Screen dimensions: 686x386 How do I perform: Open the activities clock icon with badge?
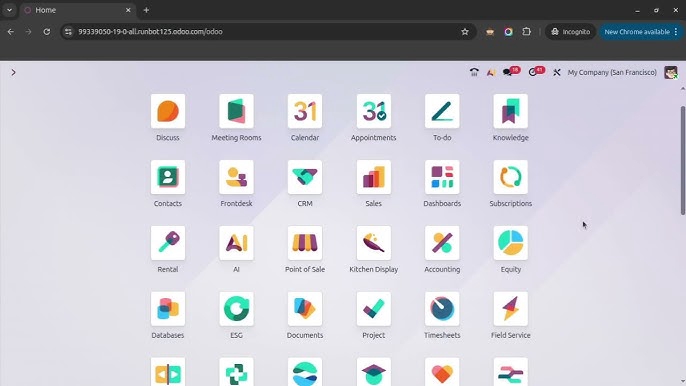point(536,71)
